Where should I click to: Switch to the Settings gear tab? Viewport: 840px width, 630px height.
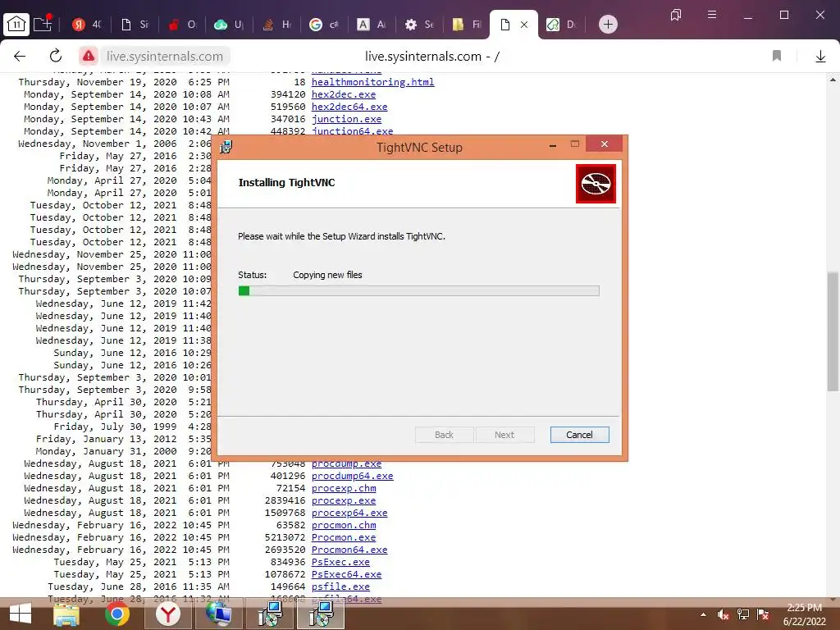(419, 24)
